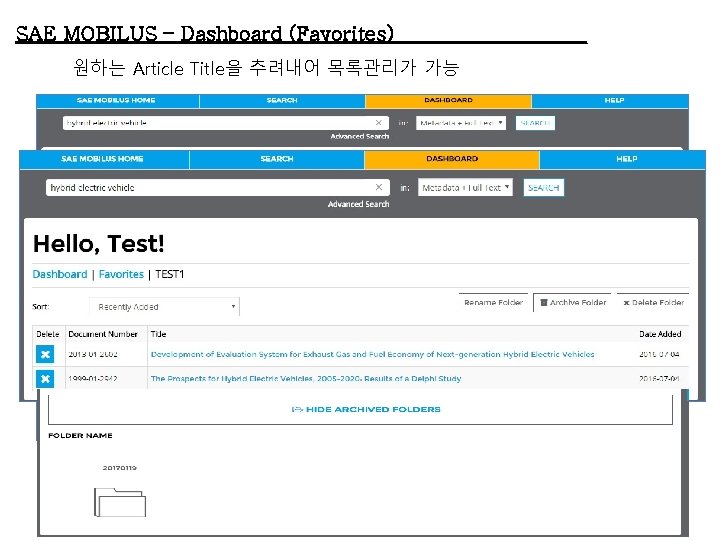Viewport: 720px width, 540px height.
Task: Click the Title column header
Action: (158, 334)
